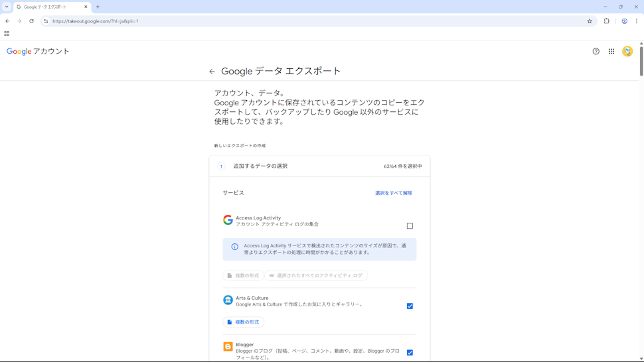The height and width of the screenshot is (362, 644).
Task: Open a new browser tab
Action: [98, 7]
